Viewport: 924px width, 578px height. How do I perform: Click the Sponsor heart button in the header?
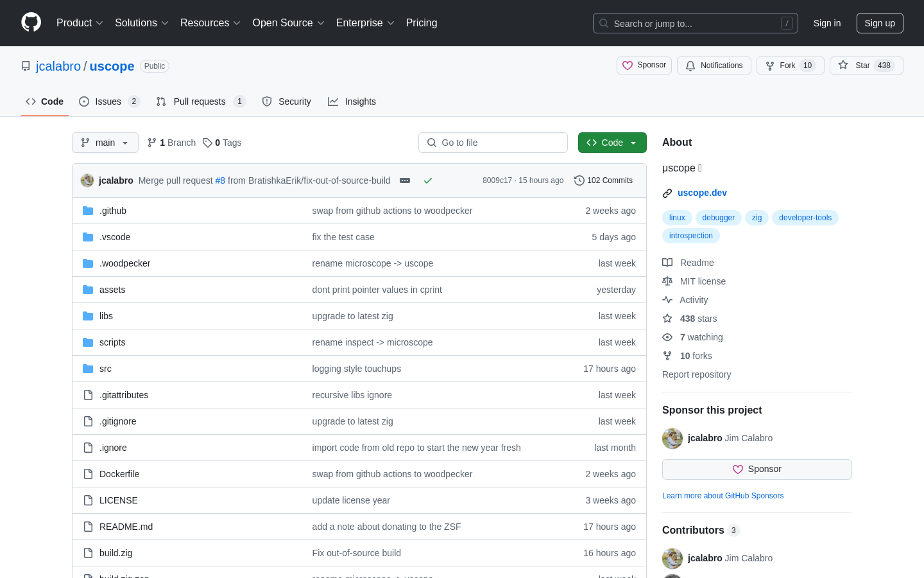(644, 66)
